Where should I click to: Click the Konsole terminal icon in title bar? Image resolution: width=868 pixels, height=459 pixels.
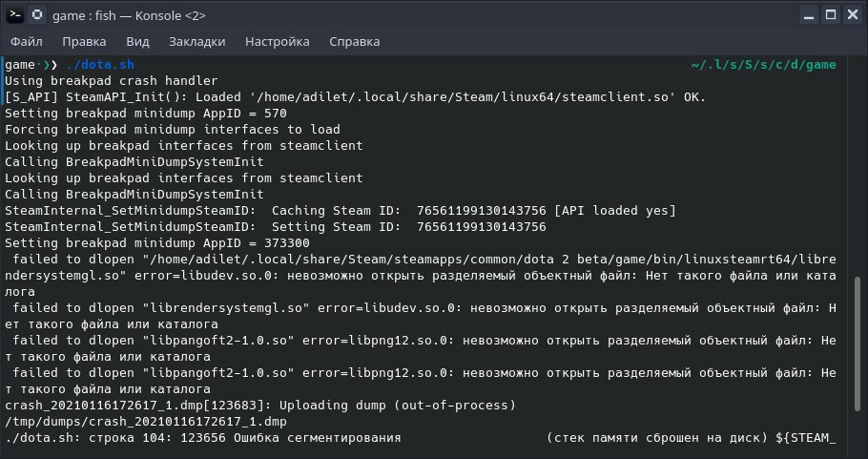pyautogui.click(x=15, y=15)
